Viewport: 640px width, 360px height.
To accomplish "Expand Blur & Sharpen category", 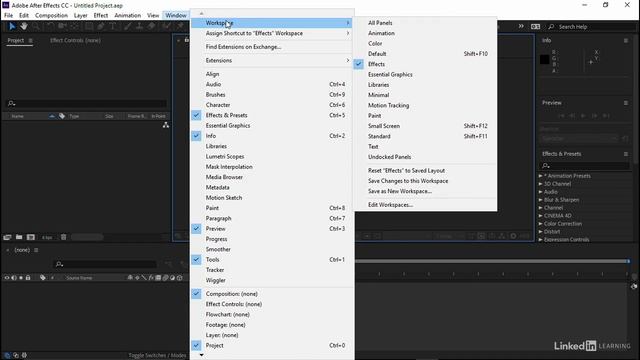I will pos(540,200).
